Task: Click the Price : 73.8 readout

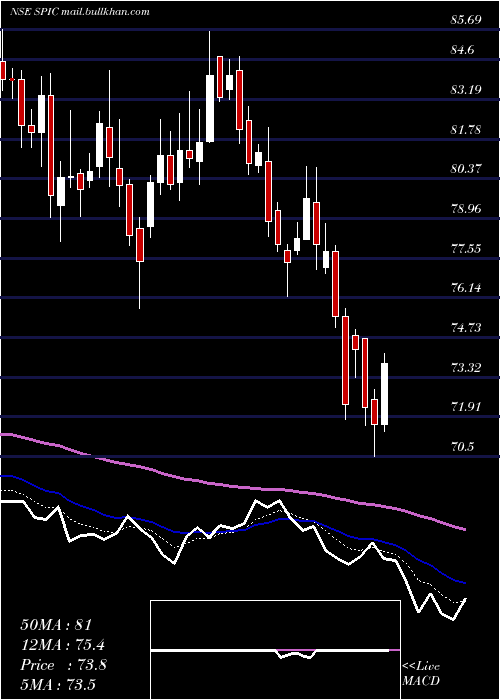Action: point(63,665)
